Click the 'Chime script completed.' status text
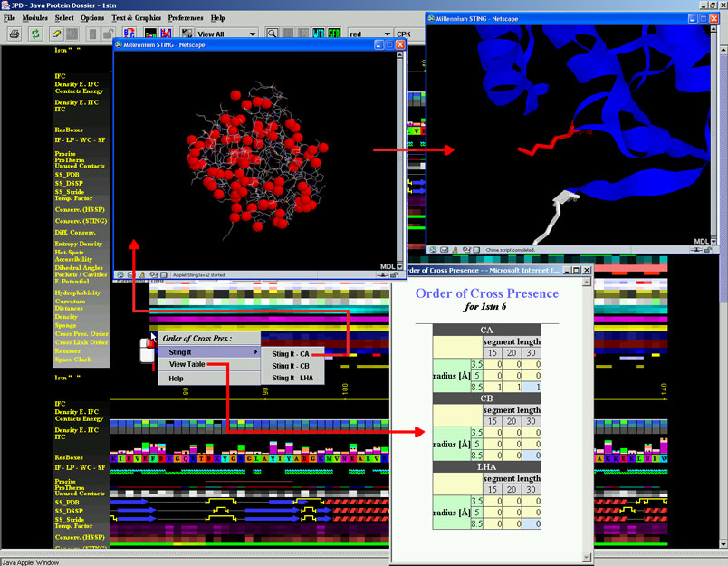 click(x=511, y=250)
